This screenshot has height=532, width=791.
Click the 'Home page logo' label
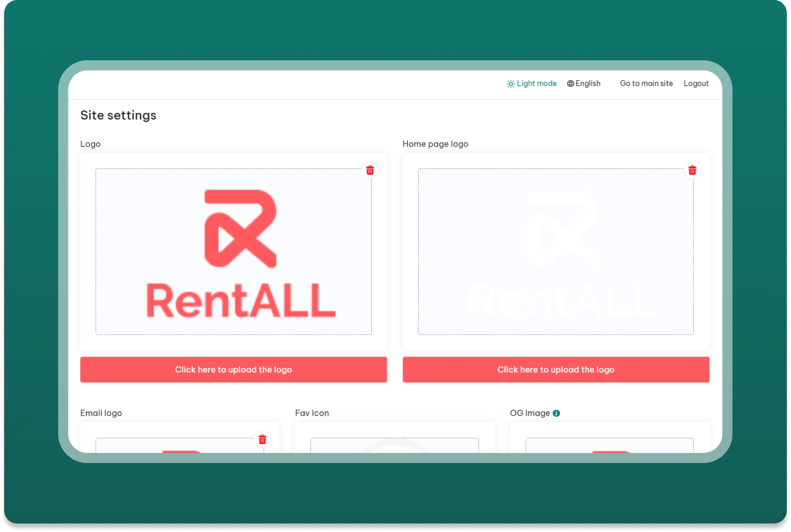coord(435,144)
